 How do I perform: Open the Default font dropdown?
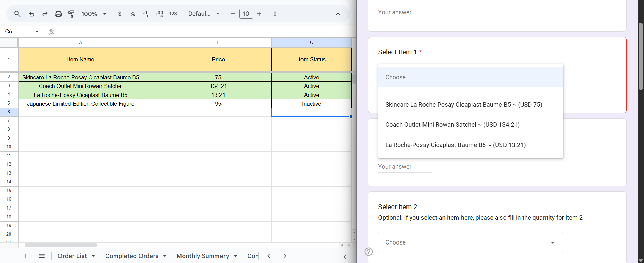(204, 14)
